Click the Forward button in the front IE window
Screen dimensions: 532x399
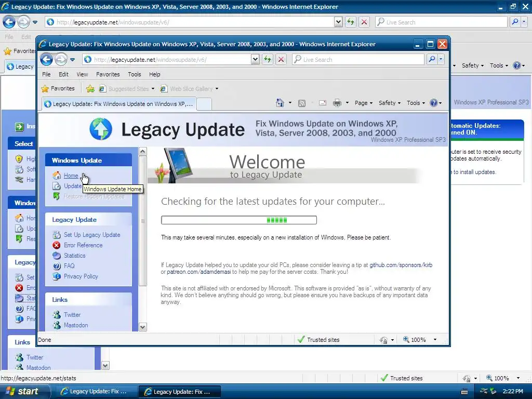tap(61, 60)
